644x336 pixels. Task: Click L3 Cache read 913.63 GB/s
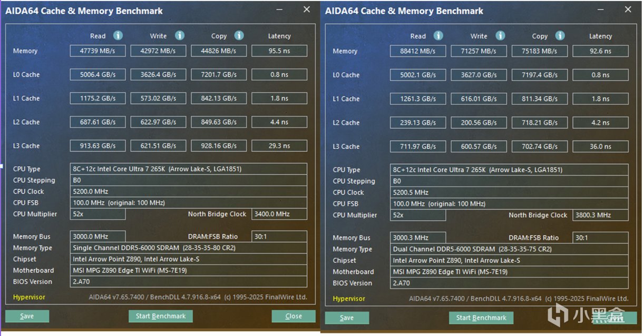(98, 145)
